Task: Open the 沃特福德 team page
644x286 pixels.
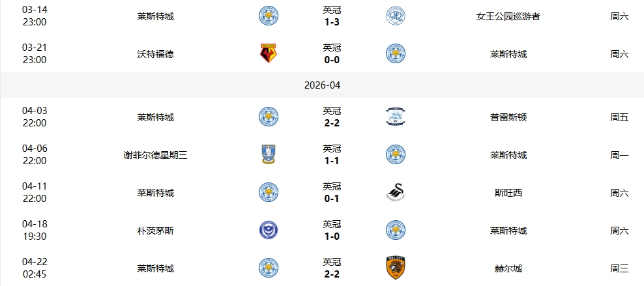Action: (155, 54)
